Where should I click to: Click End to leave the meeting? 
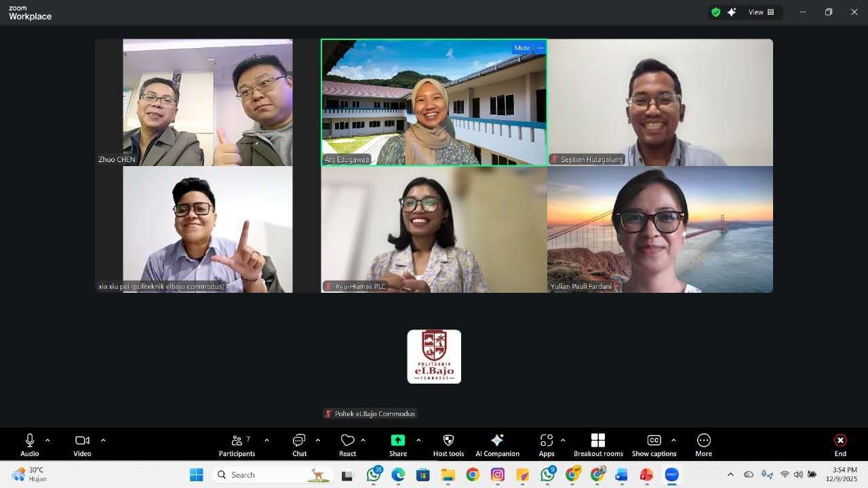[x=840, y=445]
